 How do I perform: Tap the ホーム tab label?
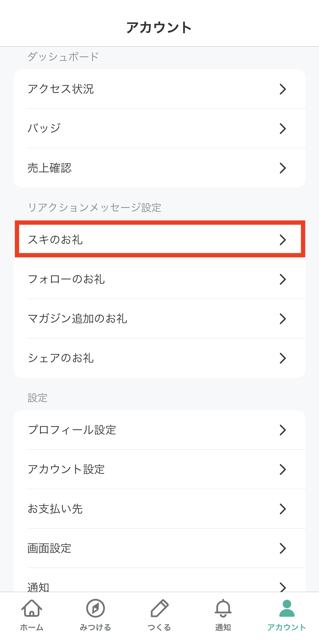click(32, 627)
